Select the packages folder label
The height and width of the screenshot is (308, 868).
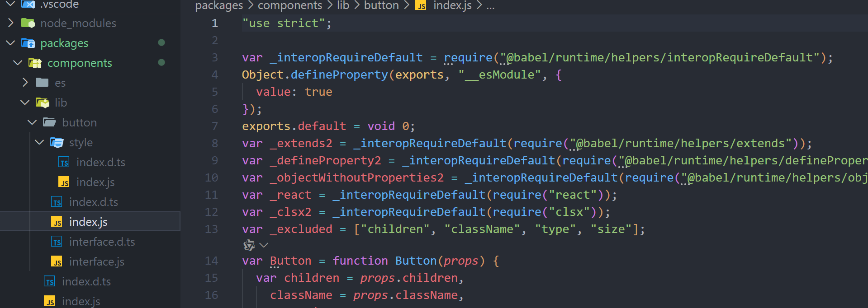point(64,43)
